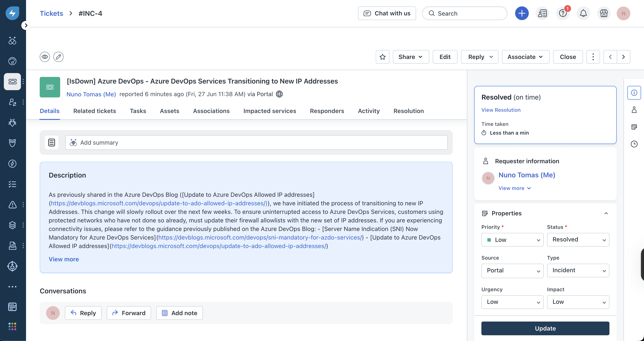The width and height of the screenshot is (644, 341).
Task: Go to previous ticket arrow
Action: pos(610,57)
